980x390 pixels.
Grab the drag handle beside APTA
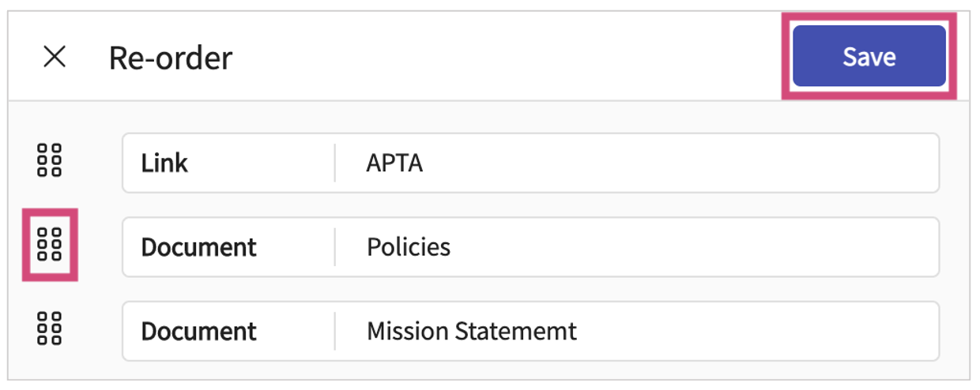click(x=50, y=161)
